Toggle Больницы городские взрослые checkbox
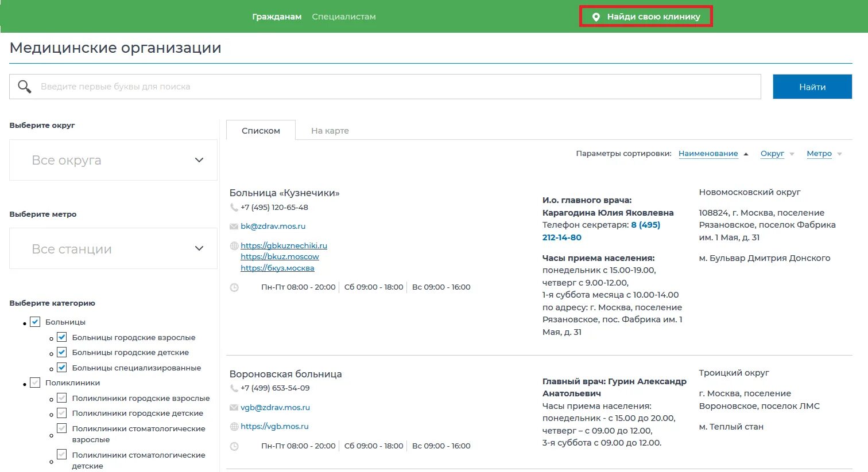This screenshot has width=868, height=472. point(62,337)
